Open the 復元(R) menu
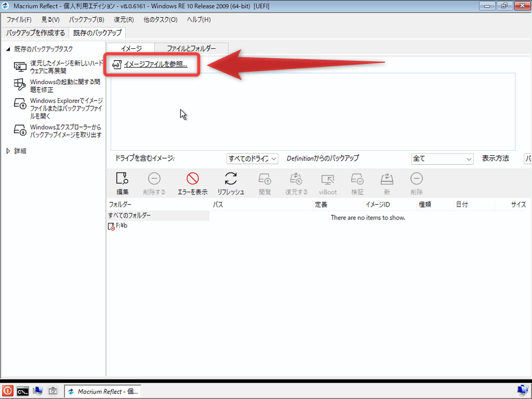Viewport: 532px width, 399px height. point(124,19)
